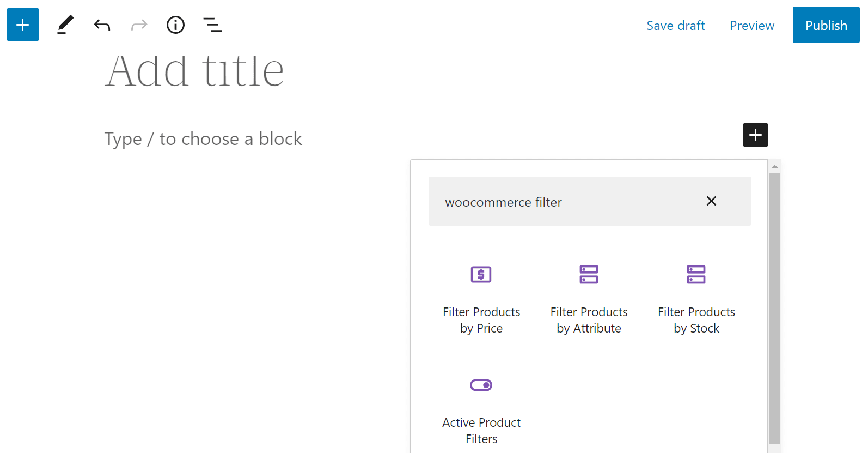Undo the last change
The image size is (868, 453).
click(102, 25)
